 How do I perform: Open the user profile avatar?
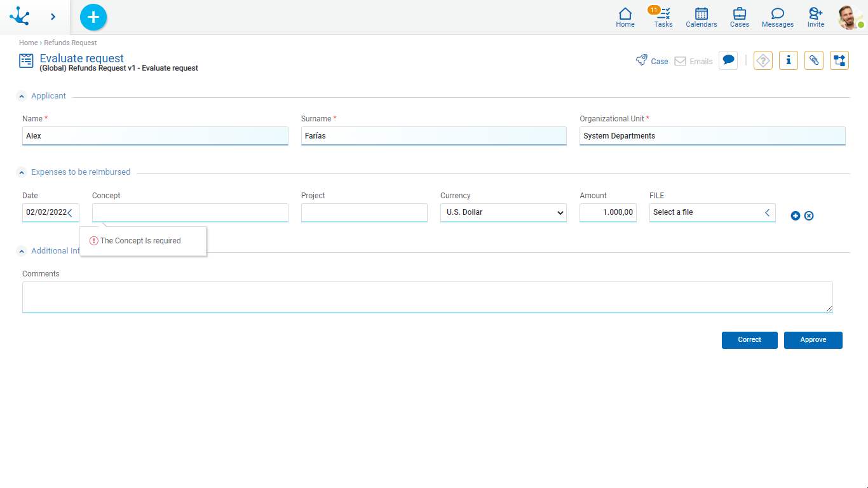point(849,17)
